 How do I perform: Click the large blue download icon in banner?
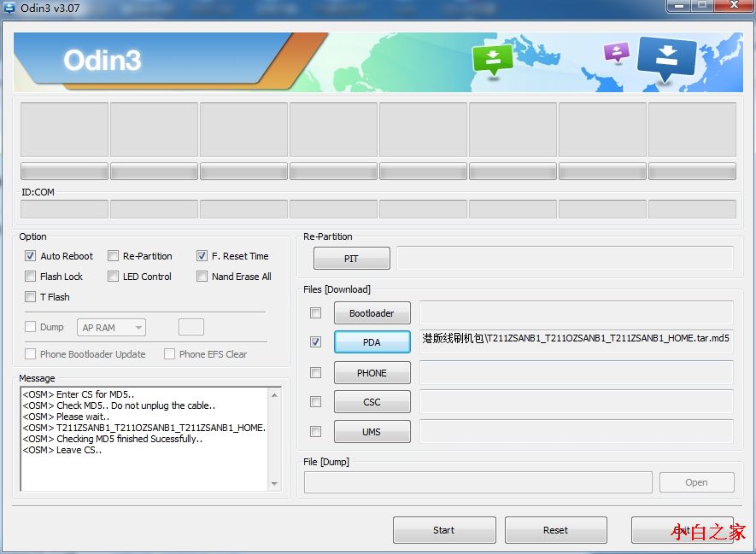pos(667,58)
